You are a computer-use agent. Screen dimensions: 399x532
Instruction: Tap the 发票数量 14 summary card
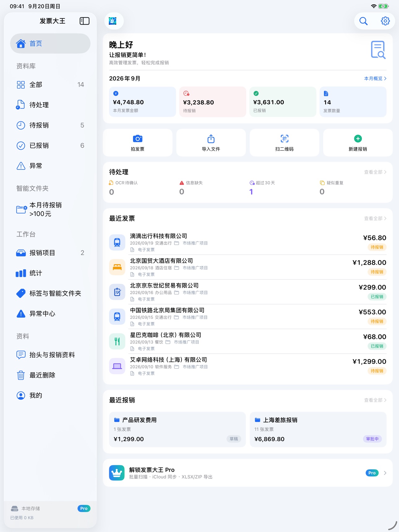tap(353, 102)
